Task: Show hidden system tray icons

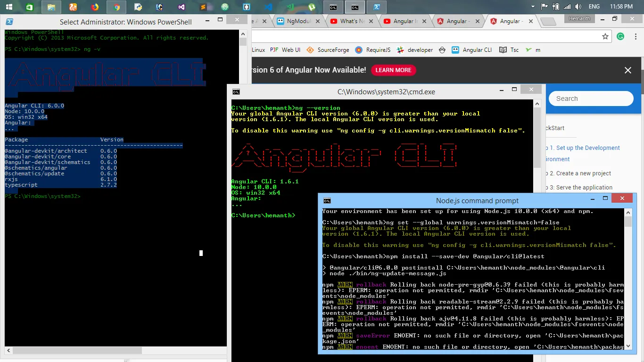Action: 533,7
